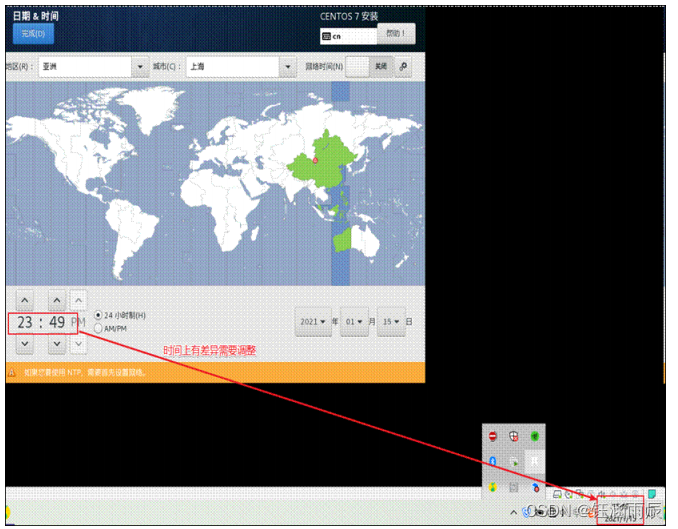678x529 pixels.
Task: Click the CENTOS 7 安装 header text
Action: (349, 16)
